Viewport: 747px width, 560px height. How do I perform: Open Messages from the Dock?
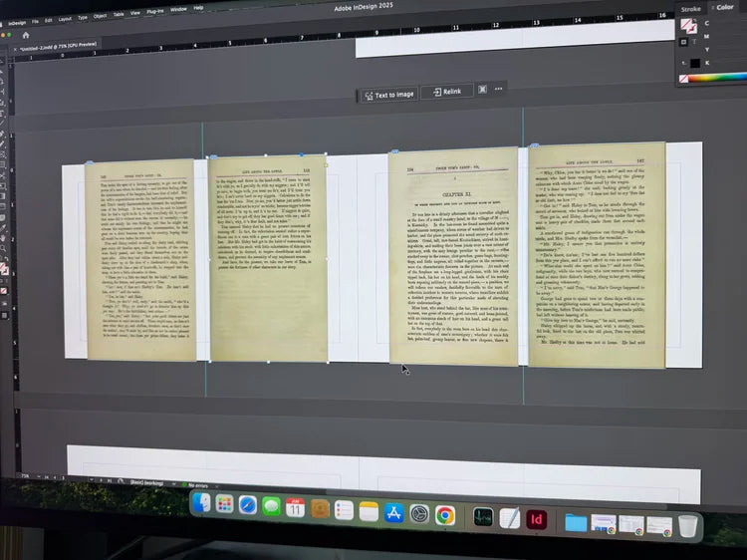[x=271, y=507]
